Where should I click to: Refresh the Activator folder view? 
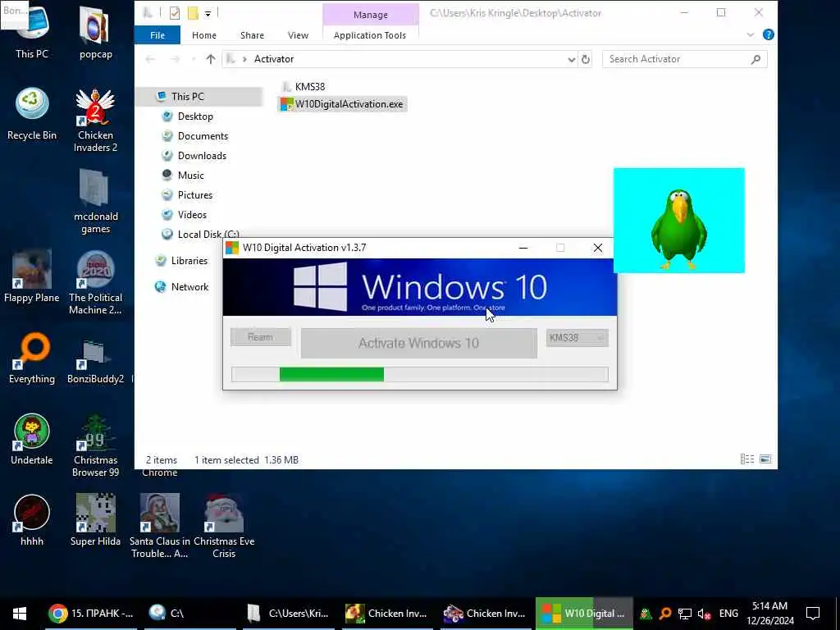click(x=586, y=59)
